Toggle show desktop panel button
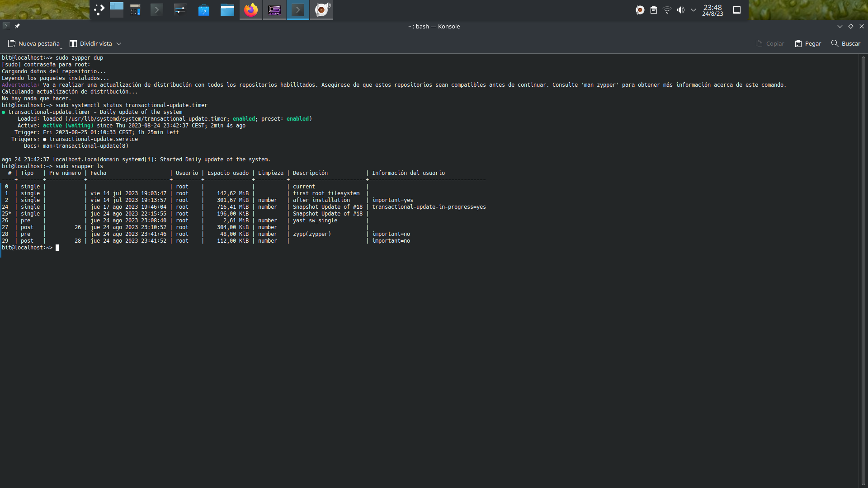 coord(737,10)
